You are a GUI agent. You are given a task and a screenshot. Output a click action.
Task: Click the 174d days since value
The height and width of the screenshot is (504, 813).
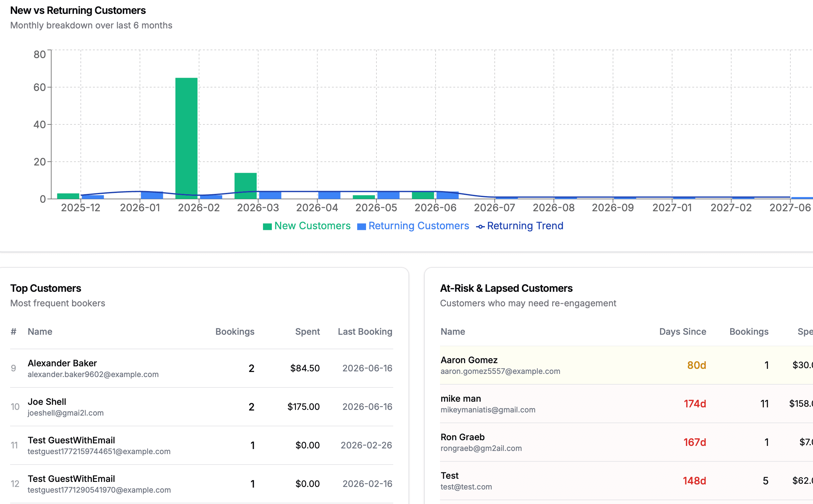695,404
